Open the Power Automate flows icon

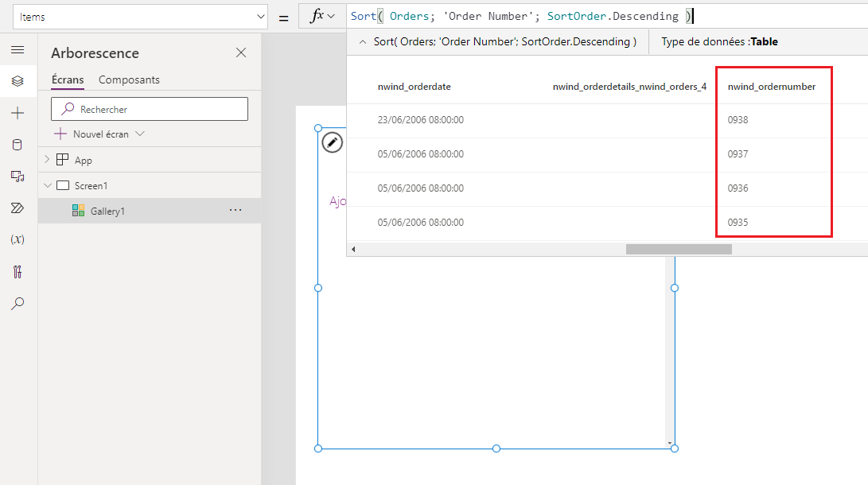click(18, 208)
